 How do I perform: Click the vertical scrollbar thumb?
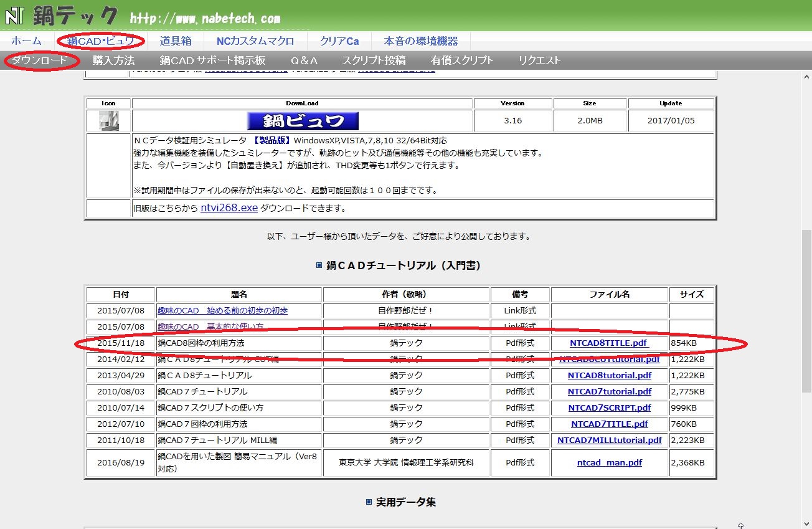[x=806, y=310]
